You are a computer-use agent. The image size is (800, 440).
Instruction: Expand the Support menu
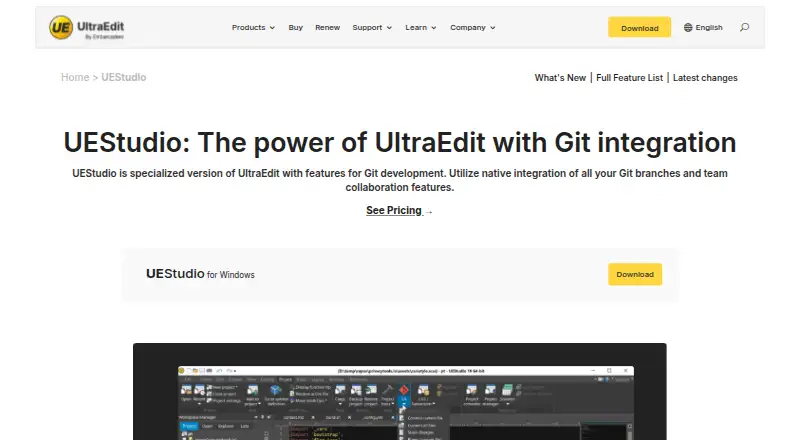coord(372,28)
